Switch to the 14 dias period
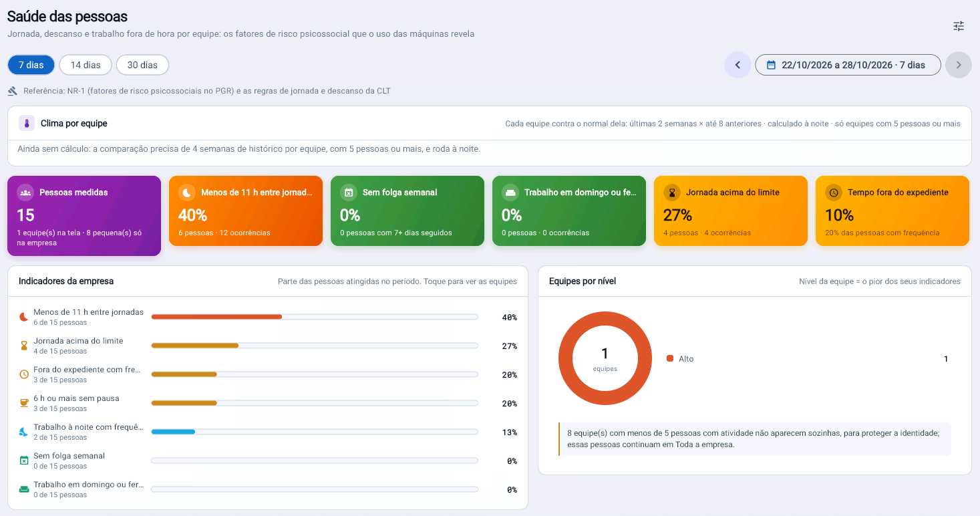This screenshot has height=516, width=980. (x=86, y=65)
